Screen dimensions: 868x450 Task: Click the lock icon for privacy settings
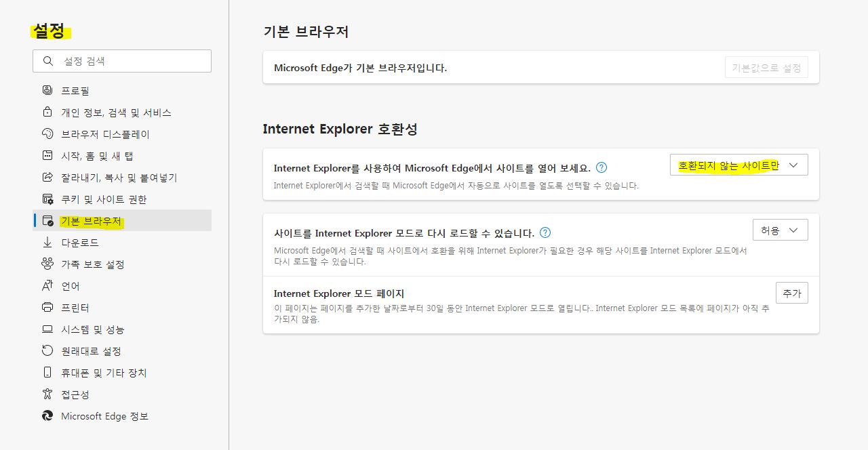pos(47,112)
